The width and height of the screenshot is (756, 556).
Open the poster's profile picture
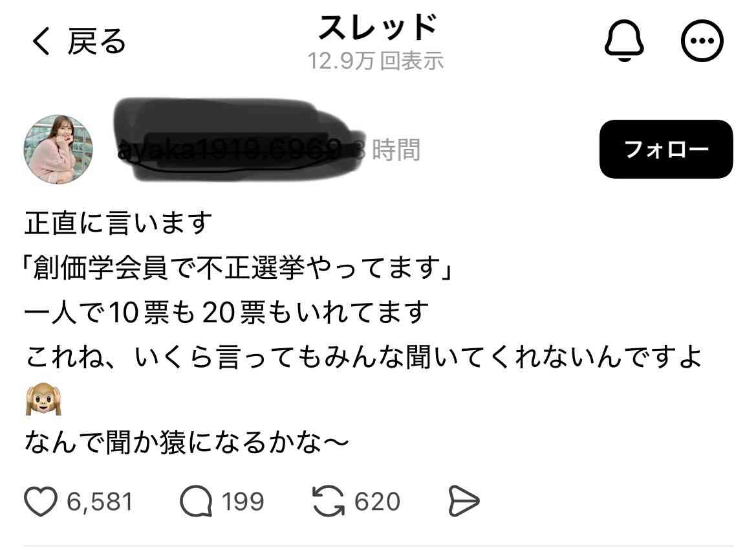(58, 149)
